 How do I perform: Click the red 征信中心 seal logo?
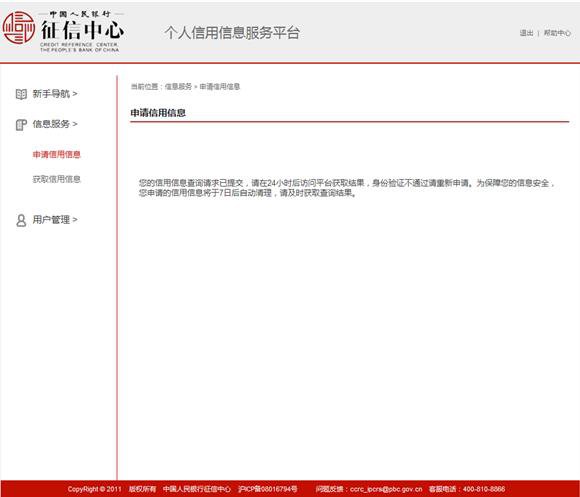[18, 28]
